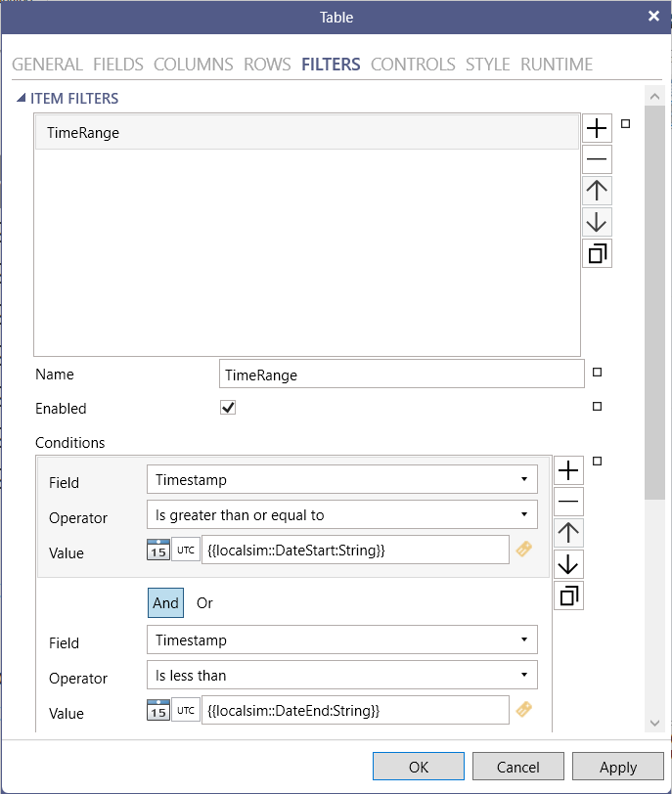Add a new item filter with plus icon
The height and width of the screenshot is (794, 672).
tap(597, 128)
